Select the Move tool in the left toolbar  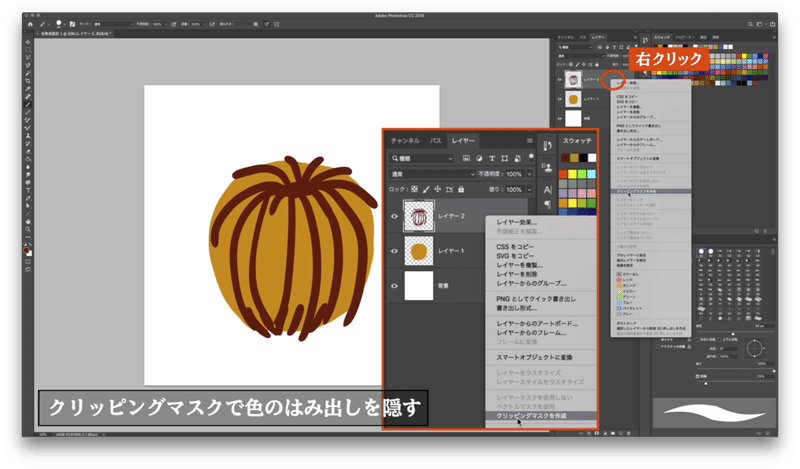pos(28,42)
